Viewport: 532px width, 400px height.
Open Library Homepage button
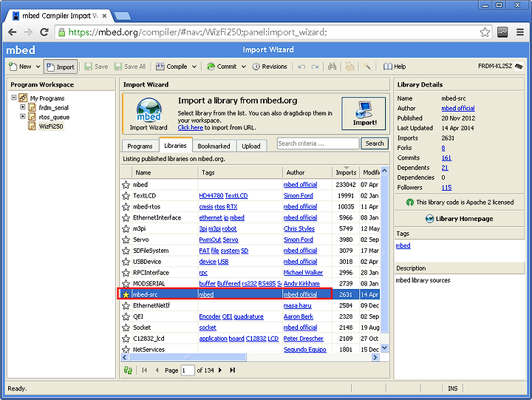460,219
